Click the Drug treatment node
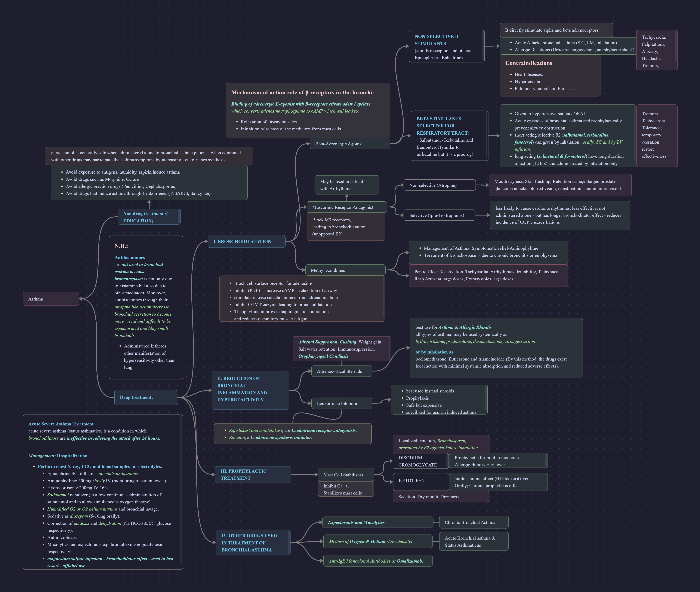Screen dimensions: 700x592 pyautogui.click(x=146, y=397)
